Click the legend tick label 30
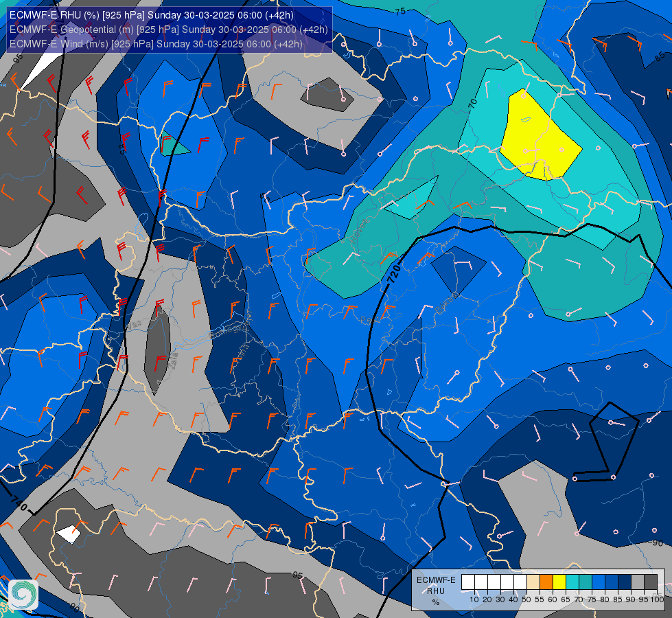Viewport: 672px width, 618px height. [x=500, y=599]
